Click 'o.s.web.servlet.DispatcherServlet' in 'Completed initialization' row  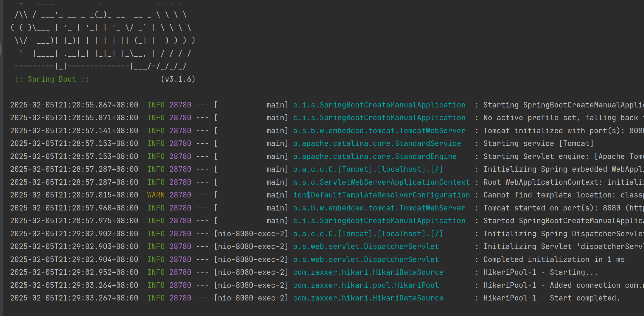click(x=366, y=260)
